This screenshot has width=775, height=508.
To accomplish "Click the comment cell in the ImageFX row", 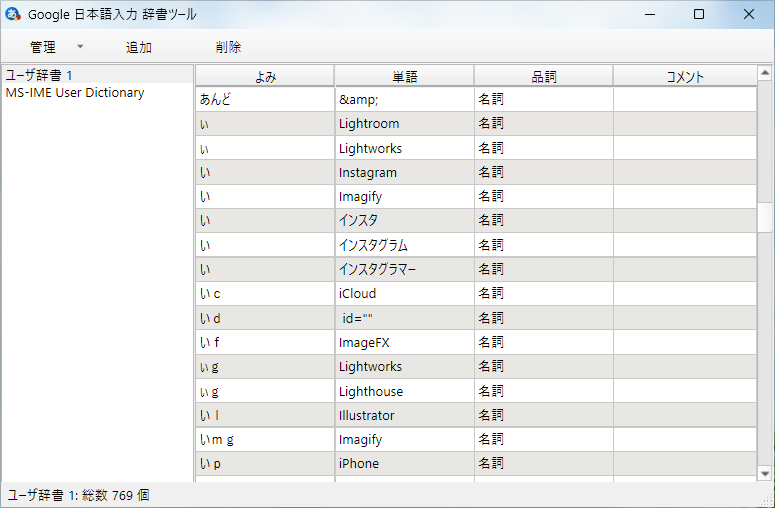I will pos(685,342).
